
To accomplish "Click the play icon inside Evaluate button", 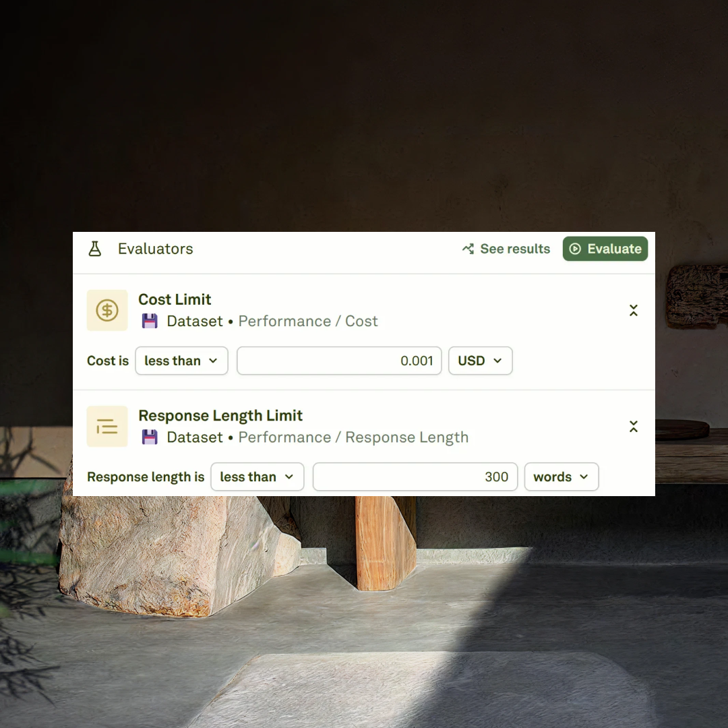I will coord(575,249).
